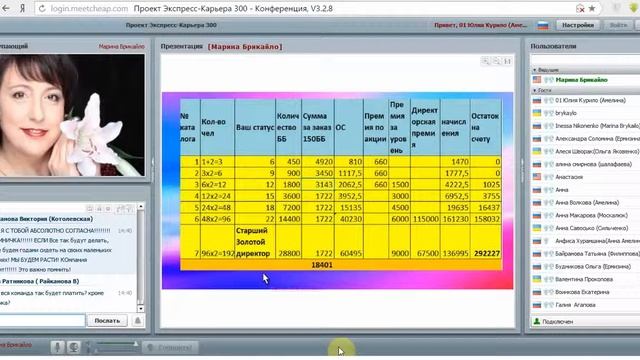Reset presentation to 1:1 scale
This screenshot has width=640, height=360.
507,61
